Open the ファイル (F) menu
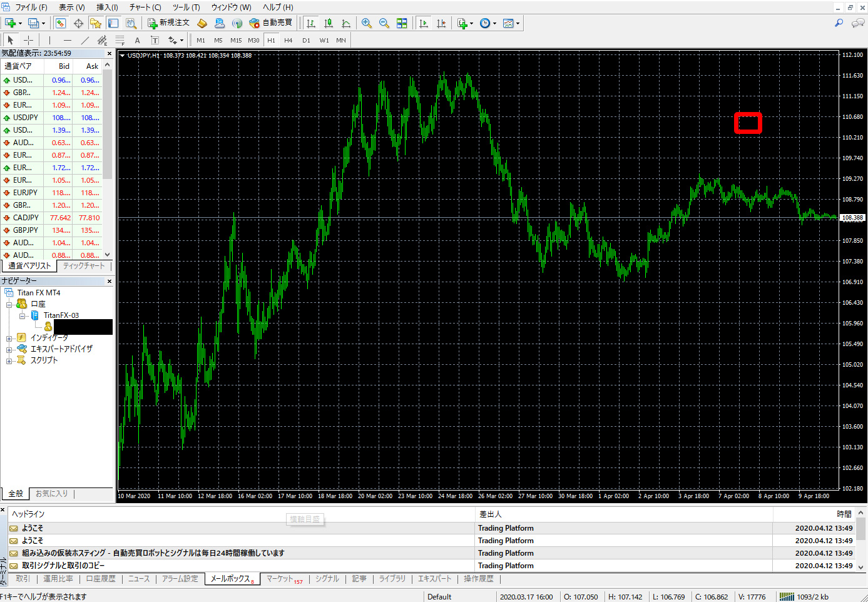868x602 pixels. click(31, 7)
